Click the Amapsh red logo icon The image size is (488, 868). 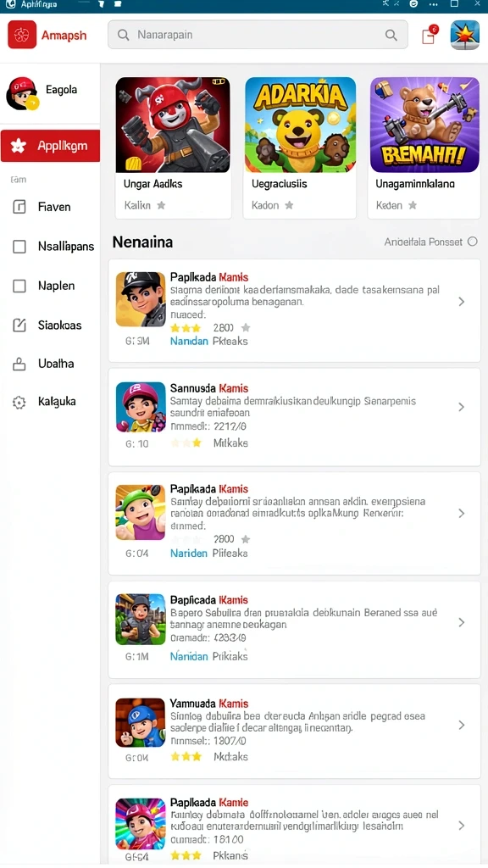click(x=22, y=35)
